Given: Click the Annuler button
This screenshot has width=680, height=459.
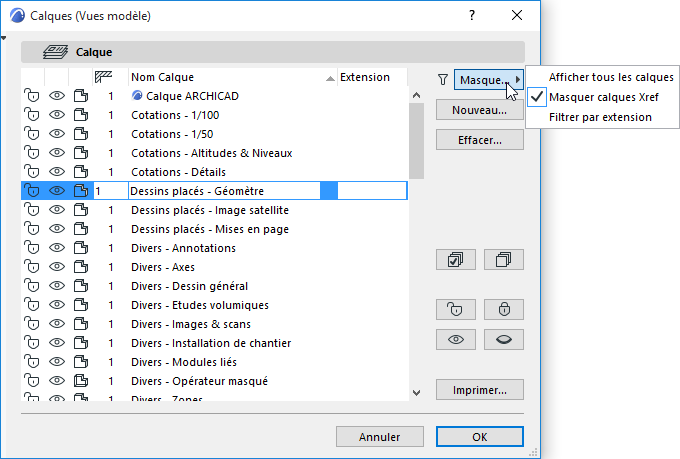Looking at the screenshot, I should tap(379, 437).
